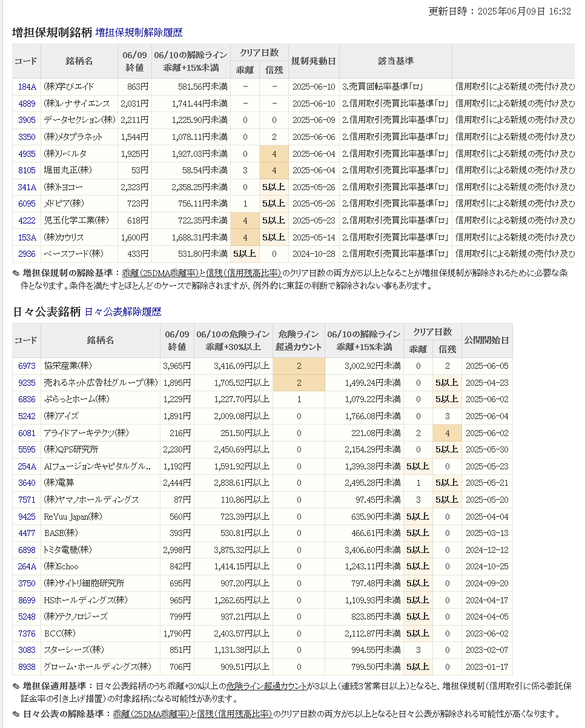Open stock code 3750 link
Image resolution: width=585 pixels, height=728 pixels.
point(27,583)
